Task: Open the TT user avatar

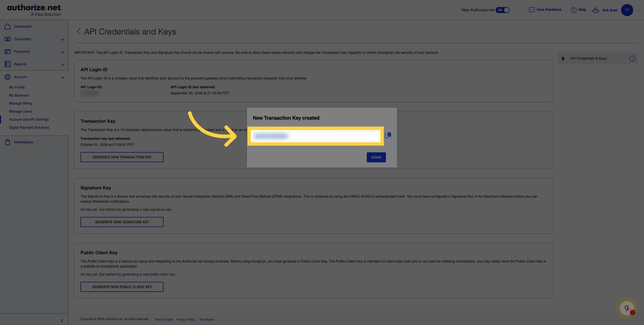Action: 627,10
